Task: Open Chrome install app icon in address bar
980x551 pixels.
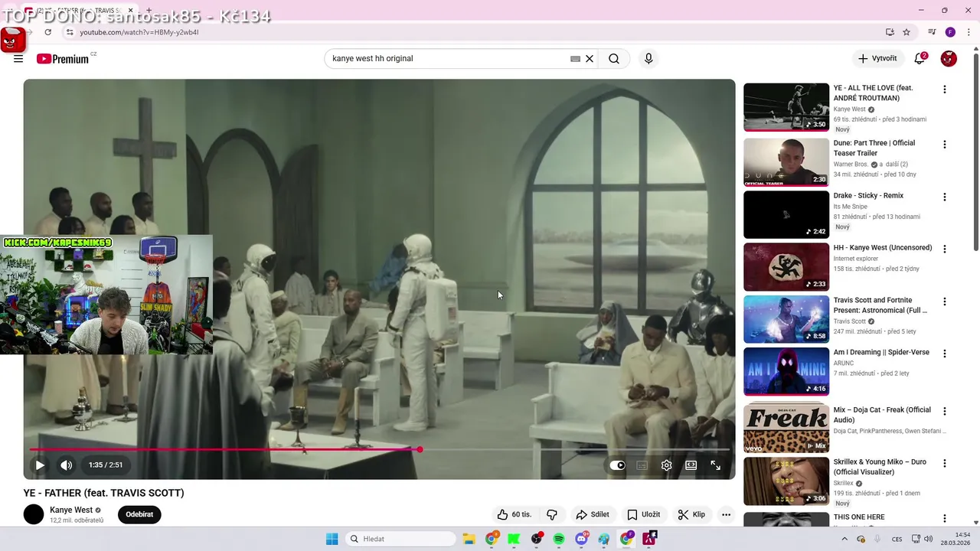Action: [x=890, y=32]
